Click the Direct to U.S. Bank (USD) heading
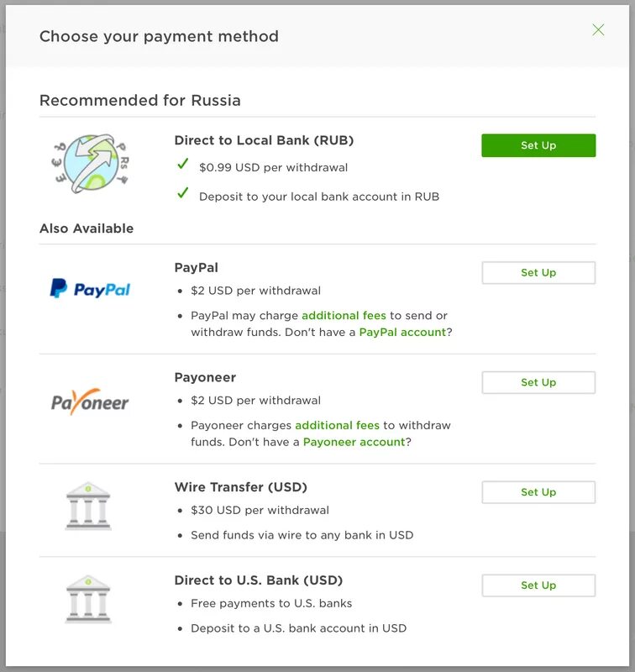Screen dimensions: 635x672 (258, 580)
